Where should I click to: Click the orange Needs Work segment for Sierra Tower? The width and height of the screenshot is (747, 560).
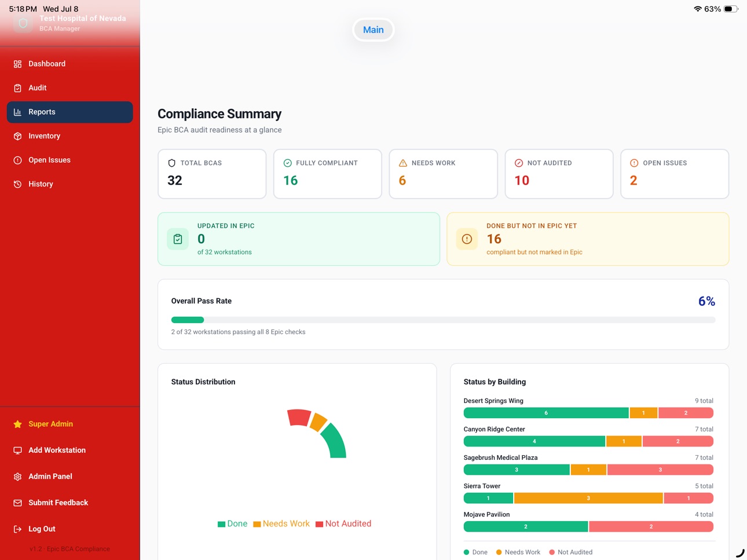click(x=588, y=498)
